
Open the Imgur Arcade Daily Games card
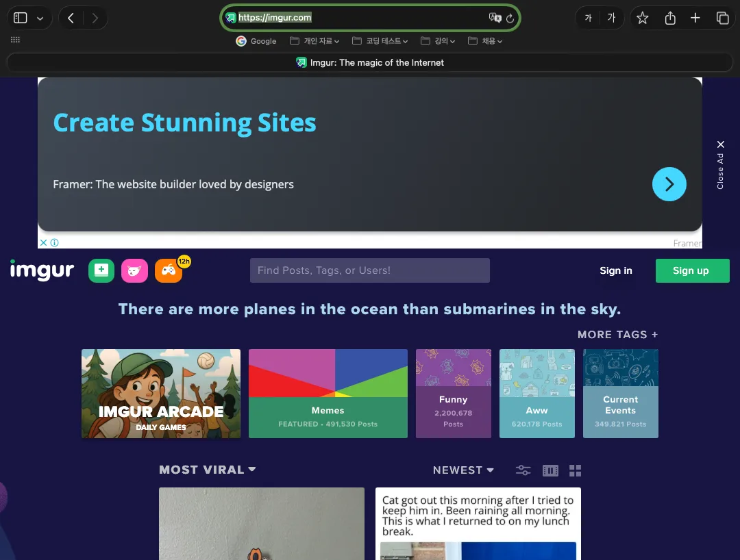point(161,394)
